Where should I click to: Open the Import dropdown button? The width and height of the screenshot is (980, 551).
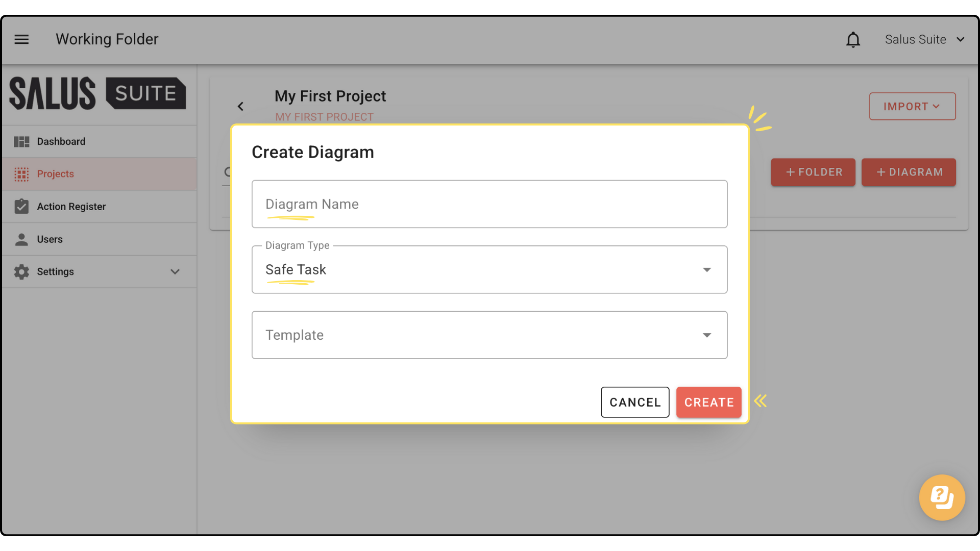(x=912, y=106)
